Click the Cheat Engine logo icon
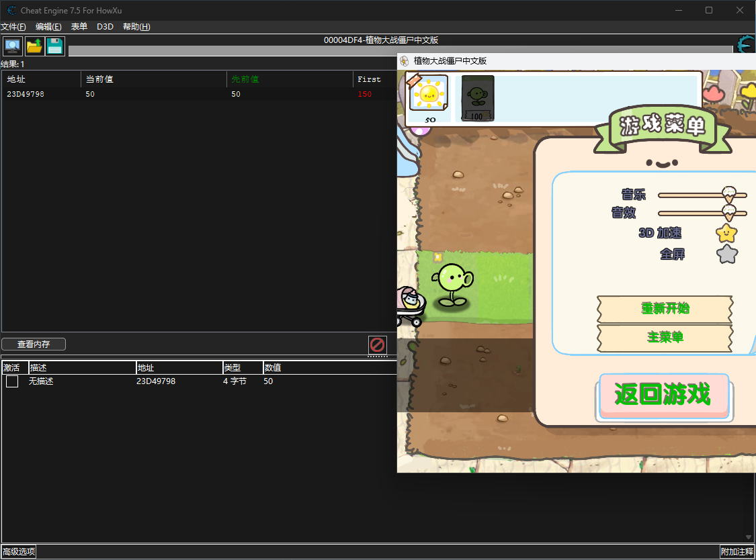Viewport: 756px width, 560px height. tap(746, 46)
